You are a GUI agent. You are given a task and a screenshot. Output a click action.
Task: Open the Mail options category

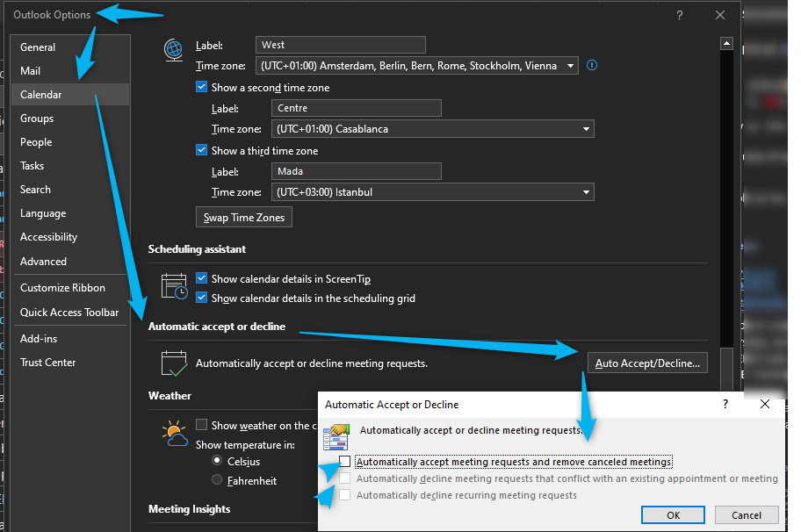[70, 71]
